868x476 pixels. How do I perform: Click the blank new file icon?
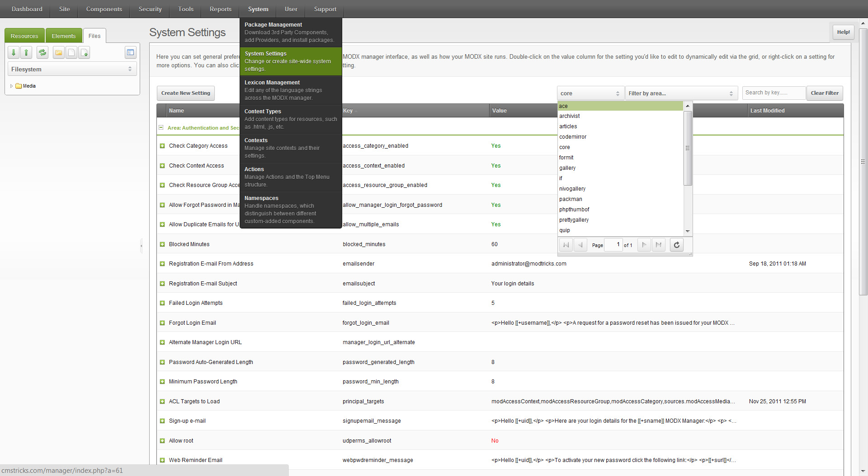pos(71,52)
